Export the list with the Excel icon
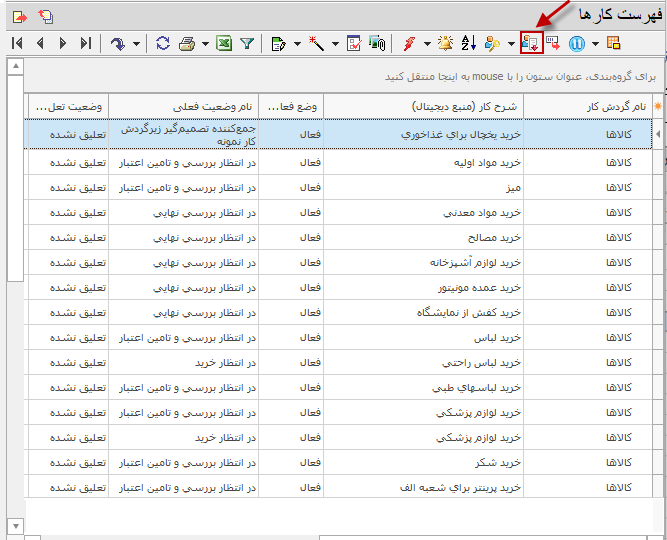Viewport: 667px width, 540px height. [x=224, y=44]
